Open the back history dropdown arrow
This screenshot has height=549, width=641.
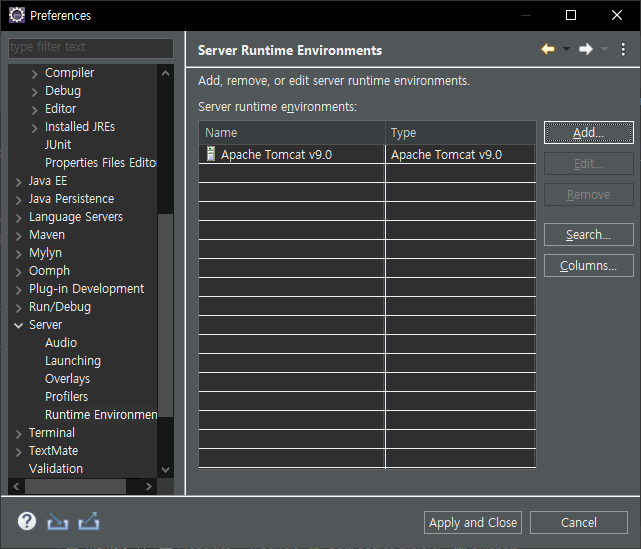566,49
